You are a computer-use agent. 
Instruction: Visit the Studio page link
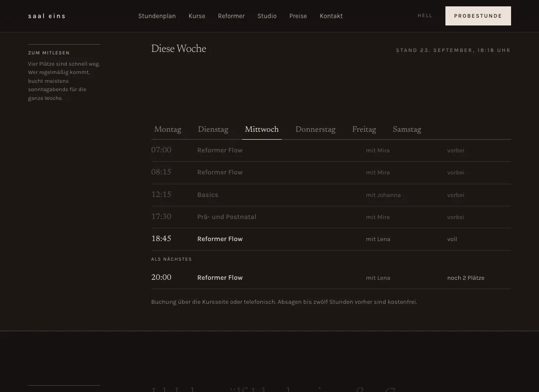267,16
